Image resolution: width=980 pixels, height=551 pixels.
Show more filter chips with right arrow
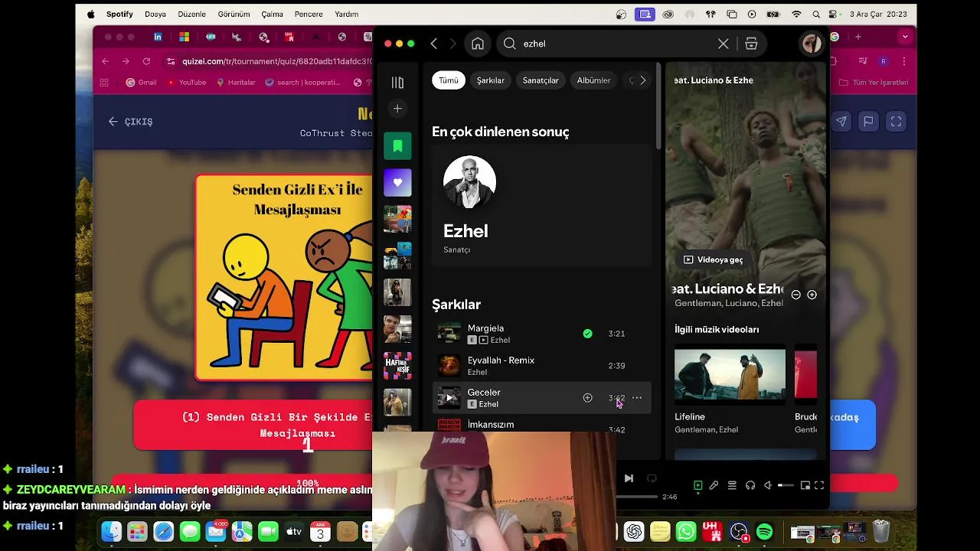(642, 80)
